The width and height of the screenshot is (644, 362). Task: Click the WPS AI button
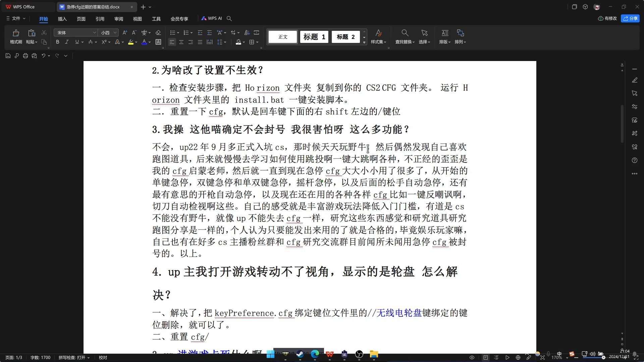pyautogui.click(x=212, y=18)
